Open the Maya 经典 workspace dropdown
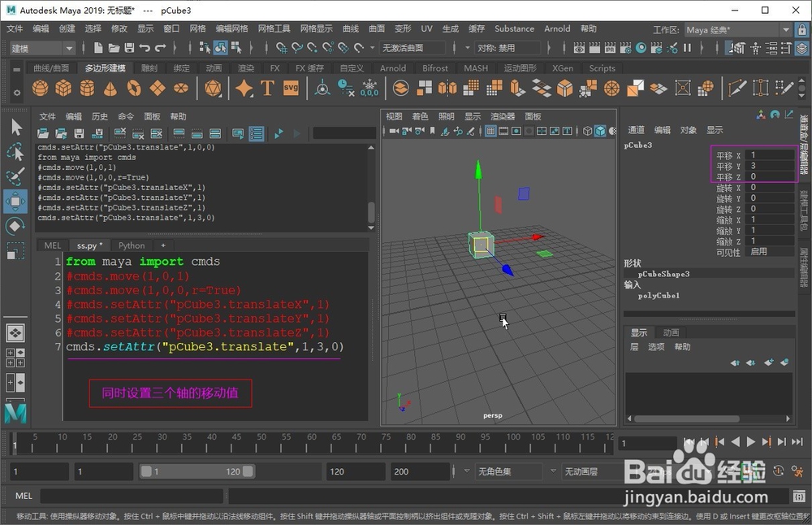Image resolution: width=812 pixels, height=525 pixels. coord(784,29)
